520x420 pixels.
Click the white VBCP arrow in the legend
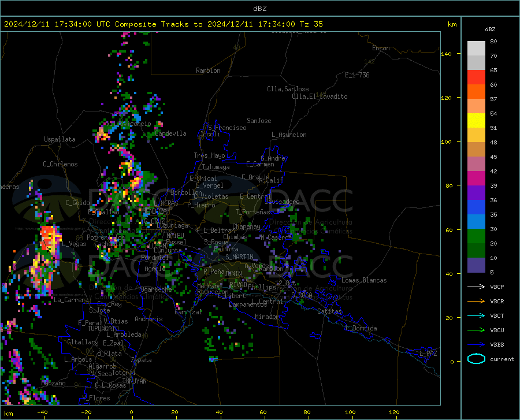click(476, 287)
